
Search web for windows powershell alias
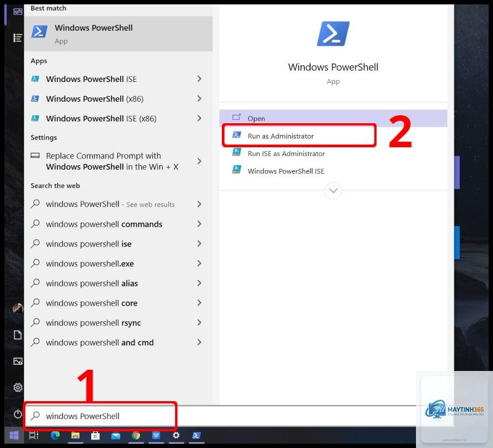click(x=118, y=283)
